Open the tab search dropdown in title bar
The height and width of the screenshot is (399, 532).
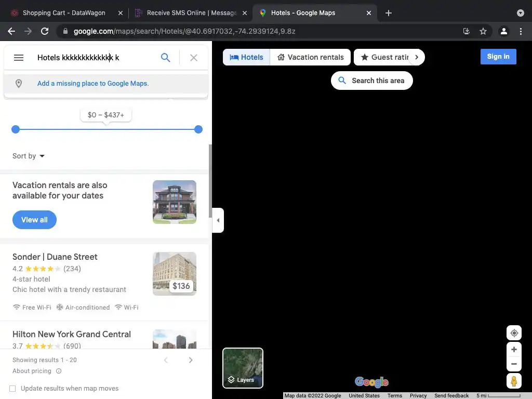[521, 13]
